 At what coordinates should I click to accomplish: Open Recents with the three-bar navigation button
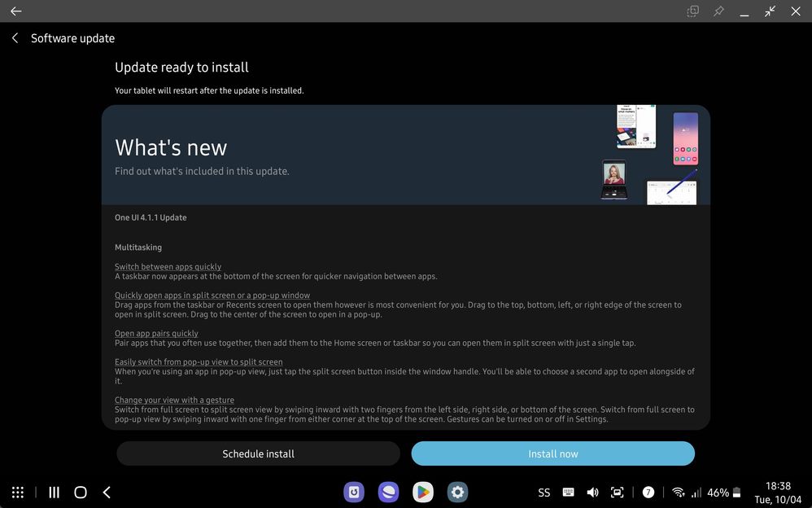[x=54, y=493]
